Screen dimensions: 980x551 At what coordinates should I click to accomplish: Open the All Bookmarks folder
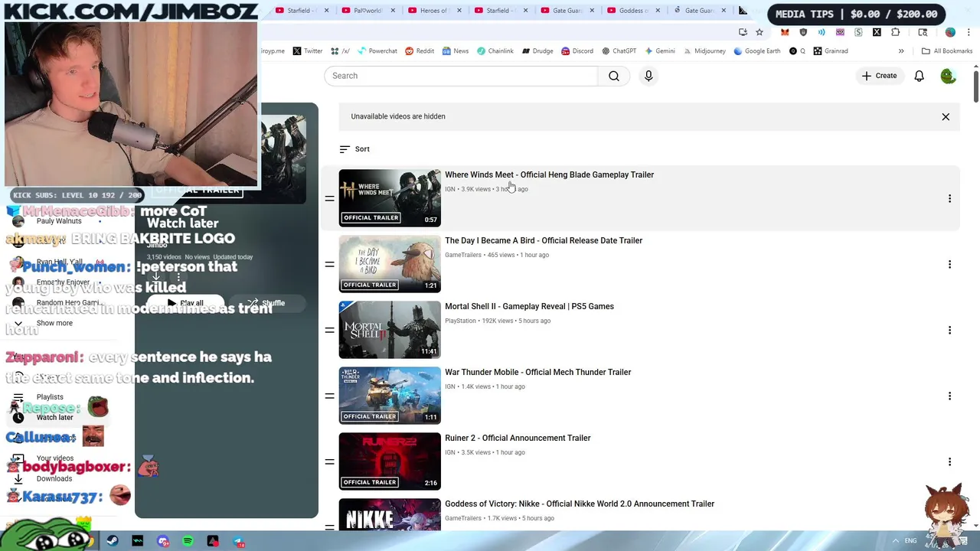[946, 51]
